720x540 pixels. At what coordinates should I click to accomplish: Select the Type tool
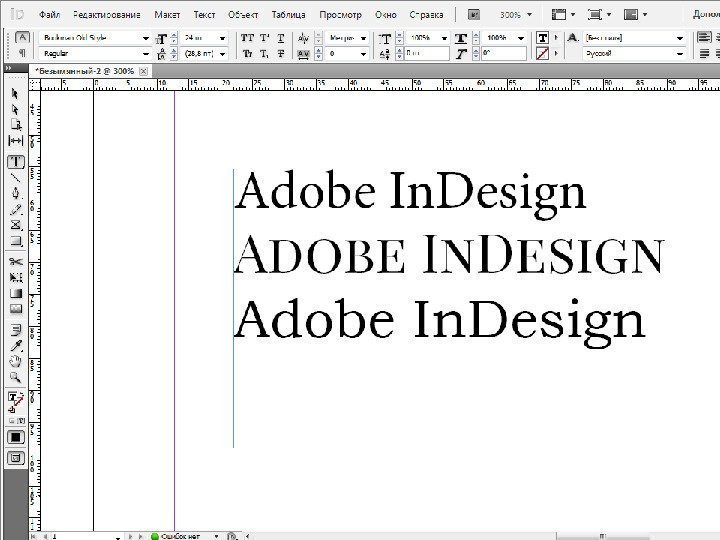(15, 162)
